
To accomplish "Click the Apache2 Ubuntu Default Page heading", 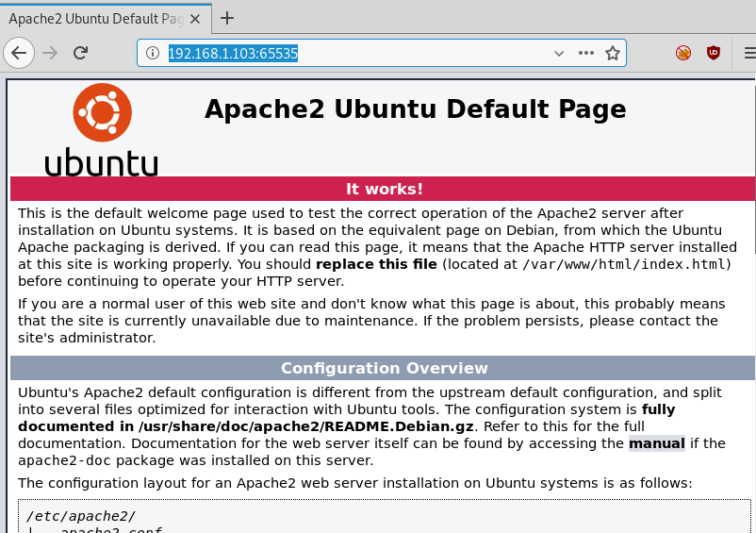I will 415,109.
